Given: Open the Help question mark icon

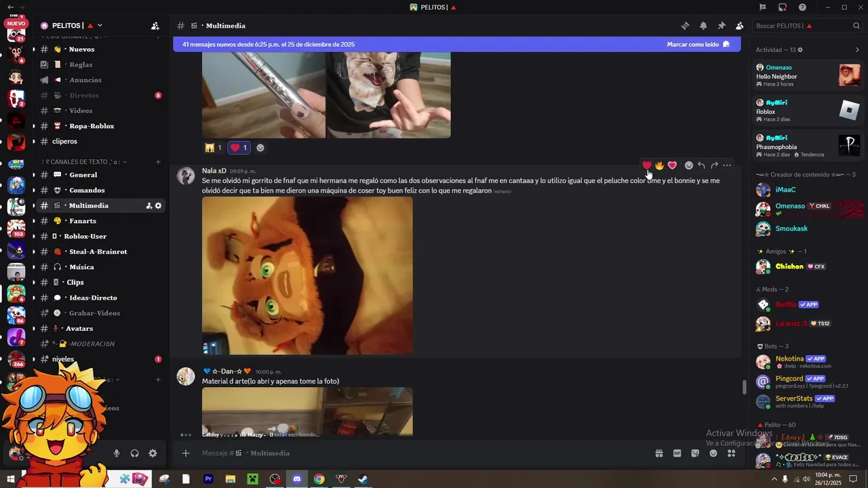Looking at the screenshot, I should point(802,7).
